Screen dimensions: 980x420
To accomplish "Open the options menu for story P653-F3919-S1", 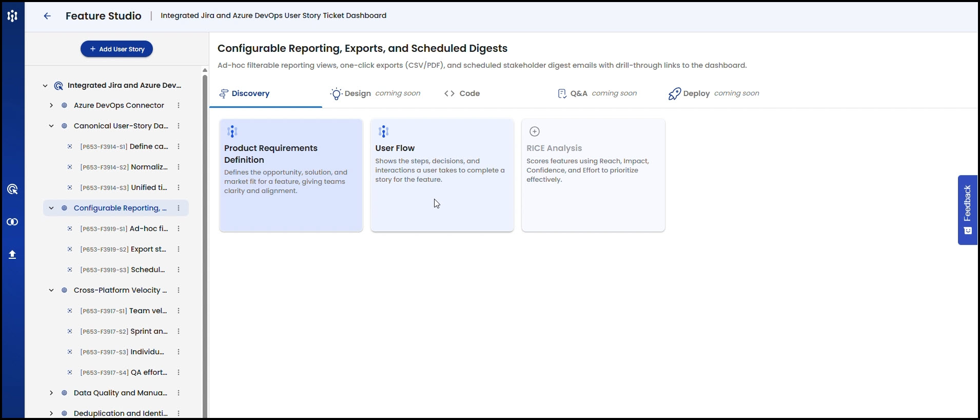I will 179,228.
